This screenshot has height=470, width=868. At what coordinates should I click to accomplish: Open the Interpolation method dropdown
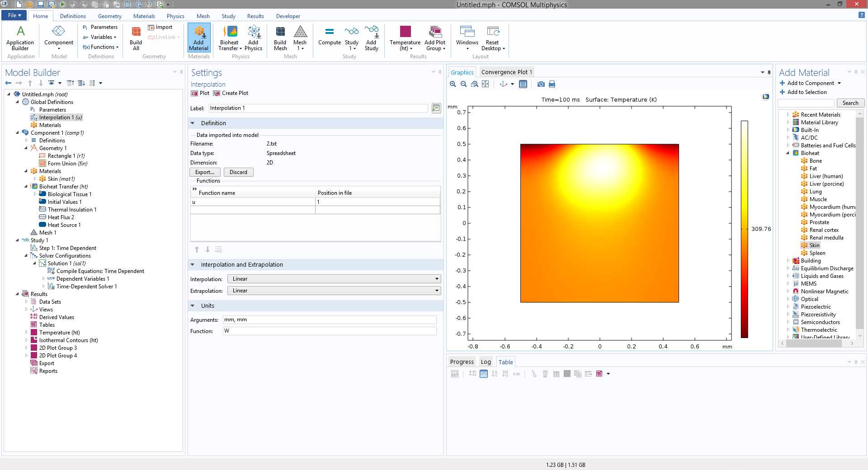334,279
